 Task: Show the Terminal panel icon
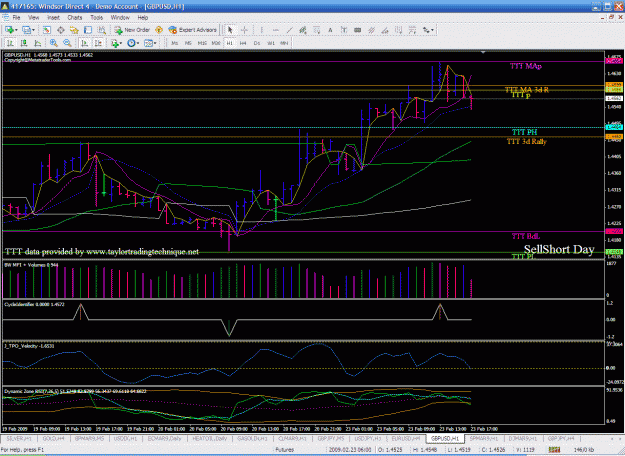(88, 30)
